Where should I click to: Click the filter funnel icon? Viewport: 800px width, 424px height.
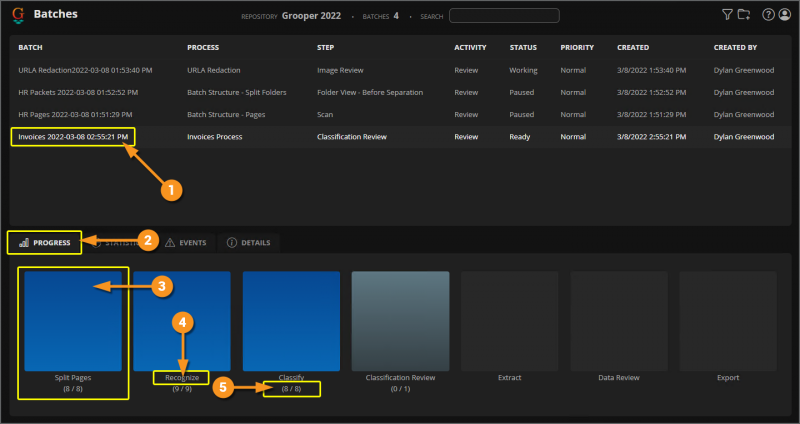727,15
